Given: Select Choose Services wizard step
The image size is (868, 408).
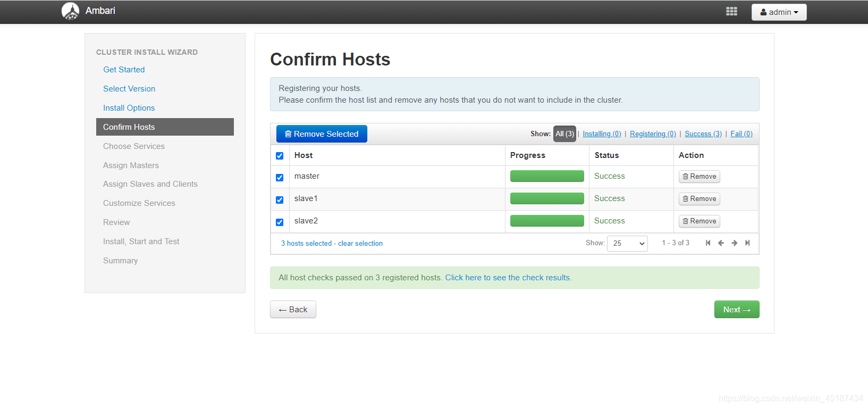Looking at the screenshot, I should [134, 146].
